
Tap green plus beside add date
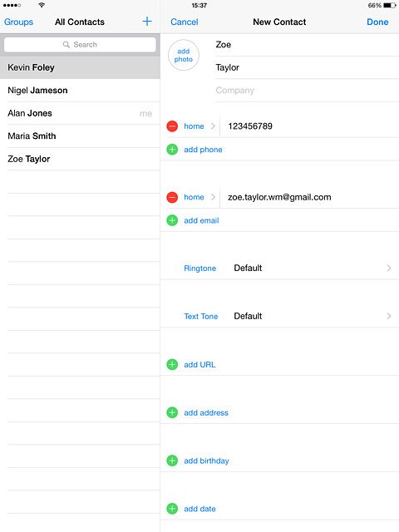[x=172, y=509]
